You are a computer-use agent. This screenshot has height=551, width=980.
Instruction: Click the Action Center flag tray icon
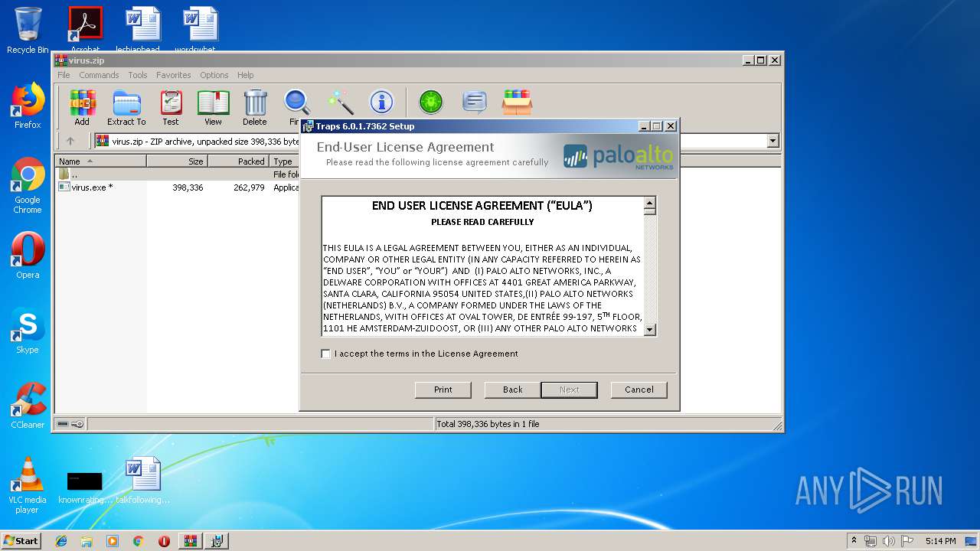906,541
